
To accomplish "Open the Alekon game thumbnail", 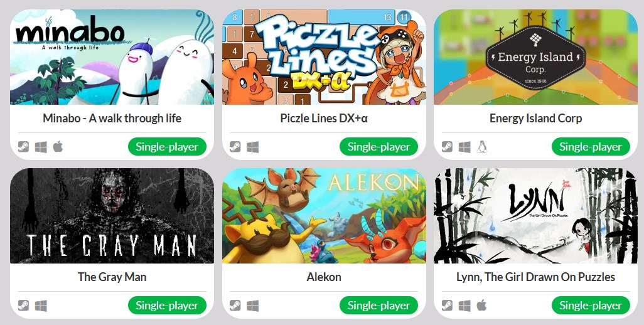I will tap(324, 216).
